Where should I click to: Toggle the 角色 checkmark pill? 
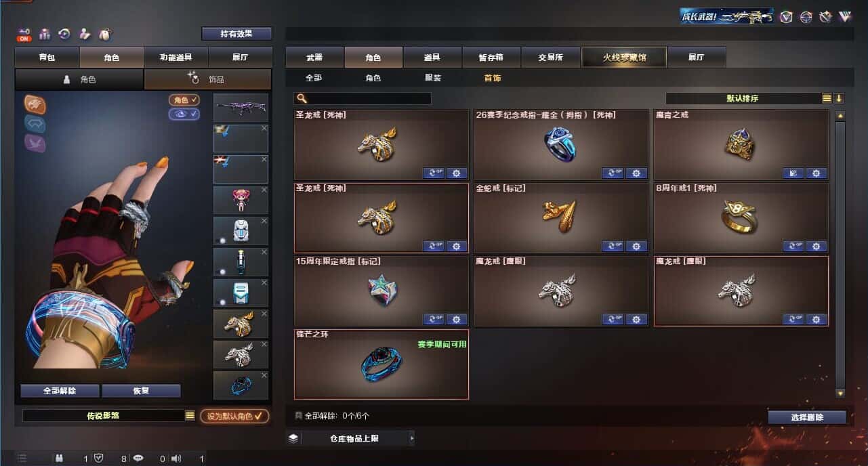(x=184, y=100)
